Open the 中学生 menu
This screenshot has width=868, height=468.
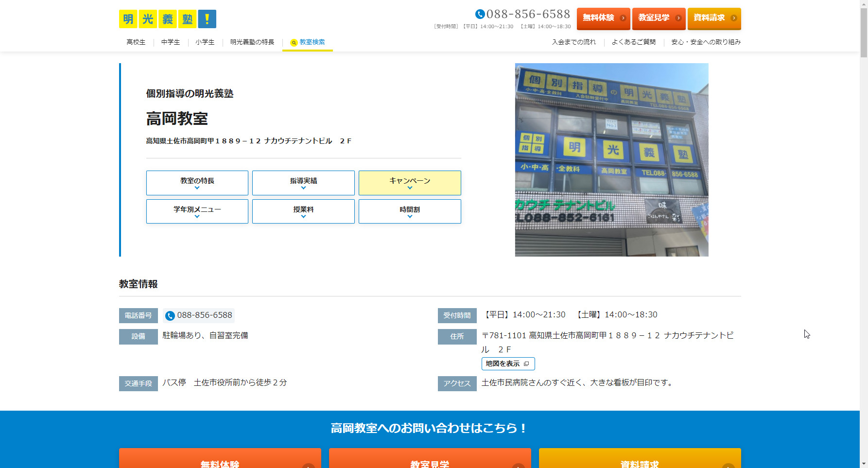pos(171,42)
